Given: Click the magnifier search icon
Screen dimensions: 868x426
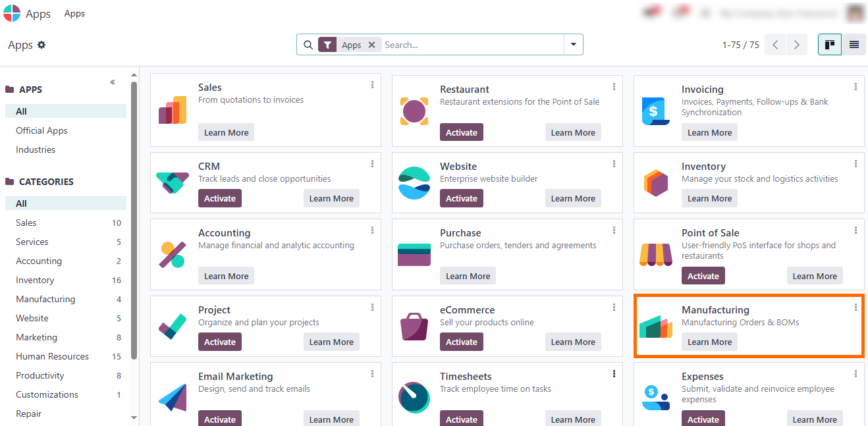Looking at the screenshot, I should click(308, 45).
